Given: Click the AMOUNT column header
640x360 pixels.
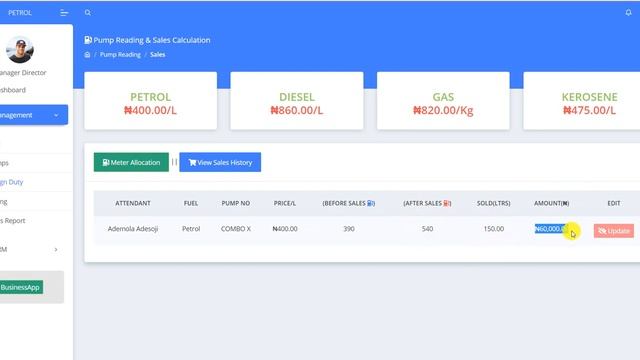Looking at the screenshot, I should (x=551, y=203).
